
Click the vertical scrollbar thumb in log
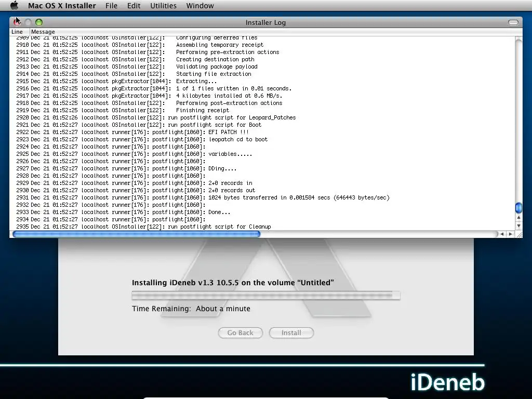coord(518,208)
